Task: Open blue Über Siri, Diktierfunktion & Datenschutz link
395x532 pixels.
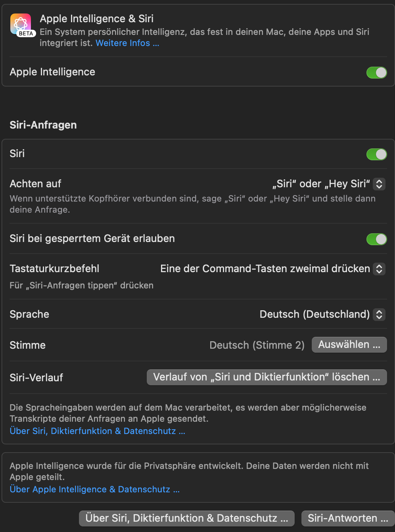Action: click(97, 431)
